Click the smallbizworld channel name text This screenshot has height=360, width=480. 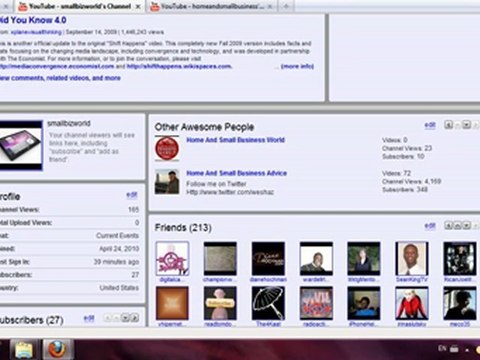tap(69, 123)
